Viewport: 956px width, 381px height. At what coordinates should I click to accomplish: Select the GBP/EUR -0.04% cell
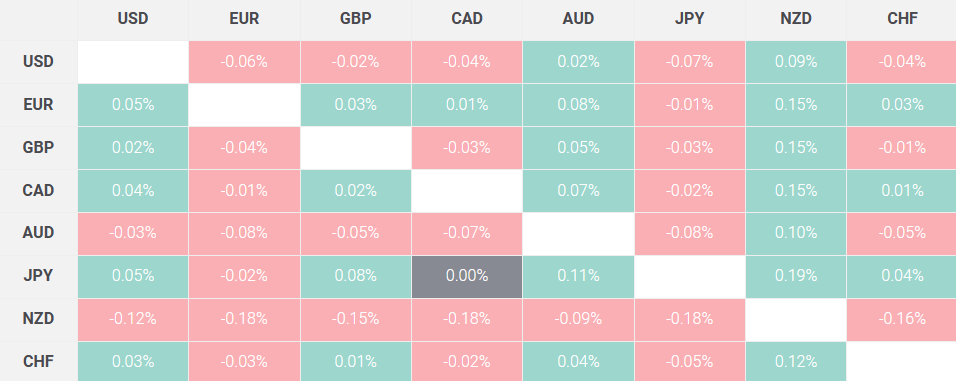tap(244, 148)
